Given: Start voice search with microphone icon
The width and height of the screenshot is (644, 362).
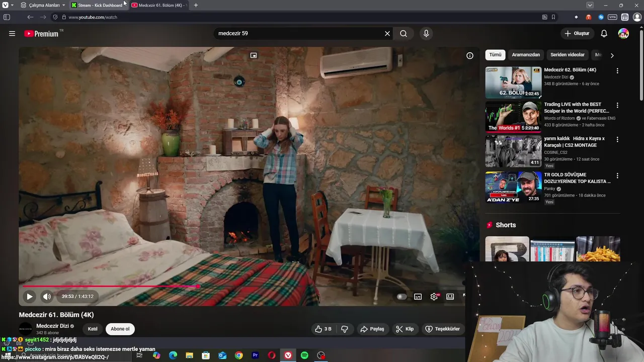Looking at the screenshot, I should (x=426, y=34).
